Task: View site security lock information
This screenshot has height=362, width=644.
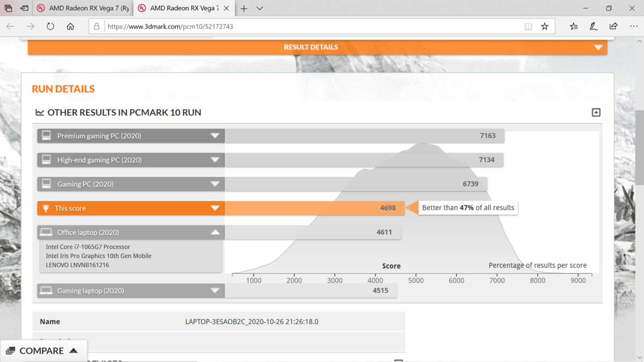Action: coord(97,26)
